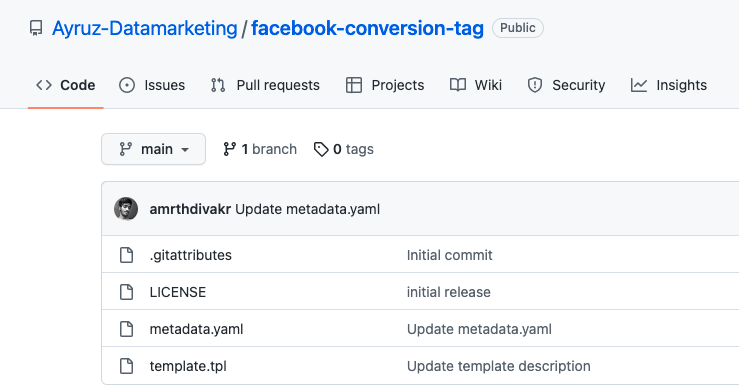Open latest commit message Update metadata.yaml
This screenshot has width=739, height=387.
[307, 209]
